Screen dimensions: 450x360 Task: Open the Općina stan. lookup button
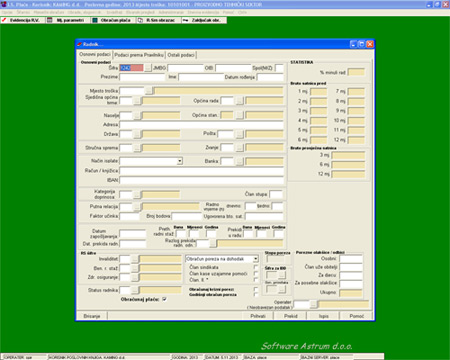240,115
